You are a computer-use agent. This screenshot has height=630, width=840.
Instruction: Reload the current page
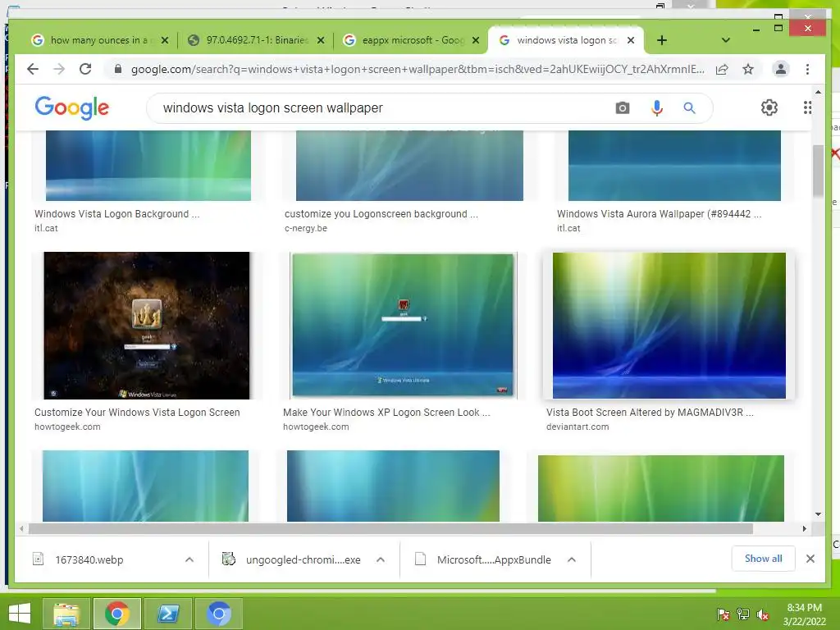tap(85, 69)
